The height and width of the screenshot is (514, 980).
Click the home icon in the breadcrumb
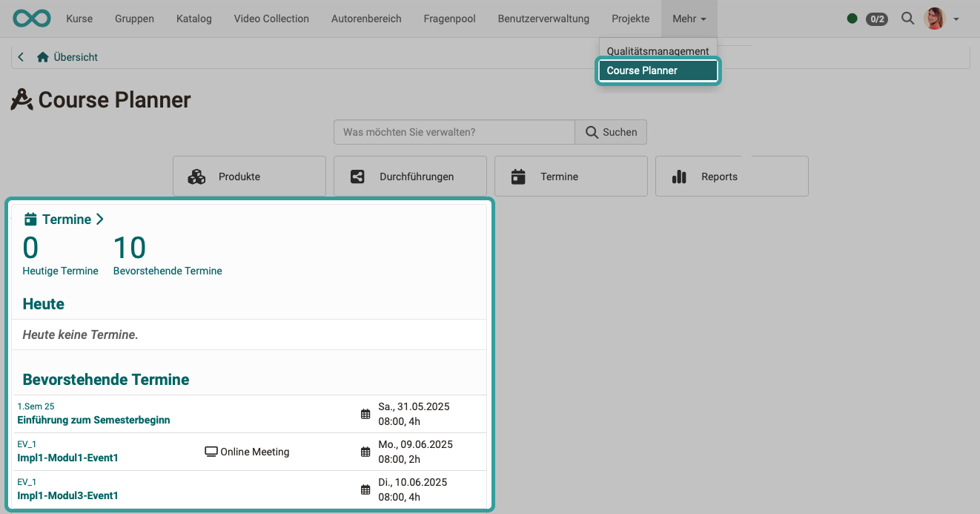[43, 56]
